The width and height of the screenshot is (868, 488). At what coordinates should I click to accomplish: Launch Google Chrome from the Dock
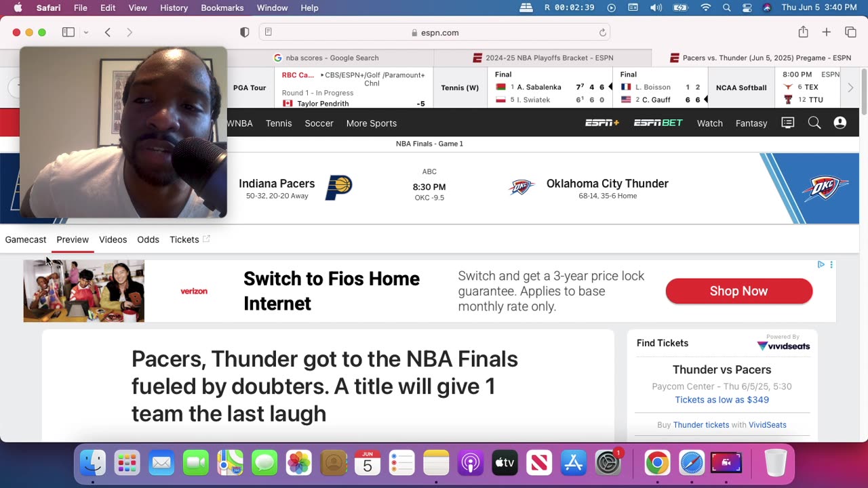[x=656, y=463]
